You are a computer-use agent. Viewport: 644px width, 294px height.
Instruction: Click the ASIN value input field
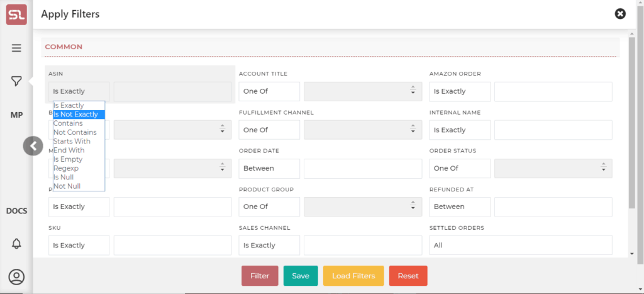[x=172, y=91]
